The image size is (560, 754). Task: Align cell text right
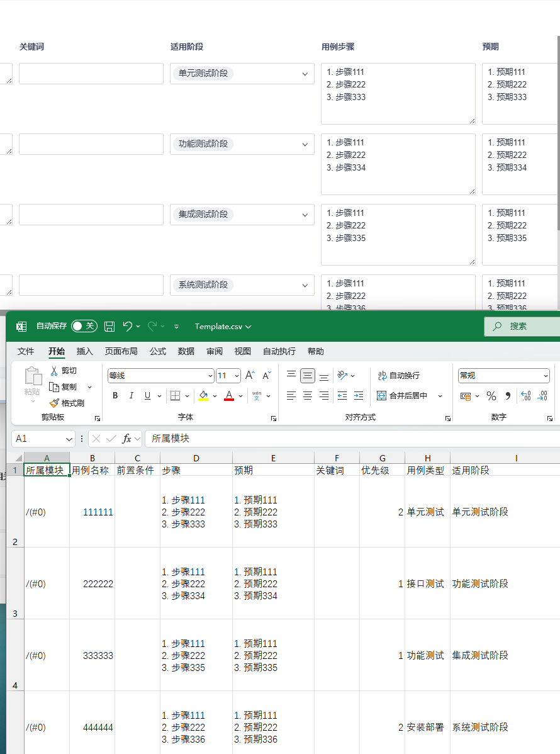(324, 396)
